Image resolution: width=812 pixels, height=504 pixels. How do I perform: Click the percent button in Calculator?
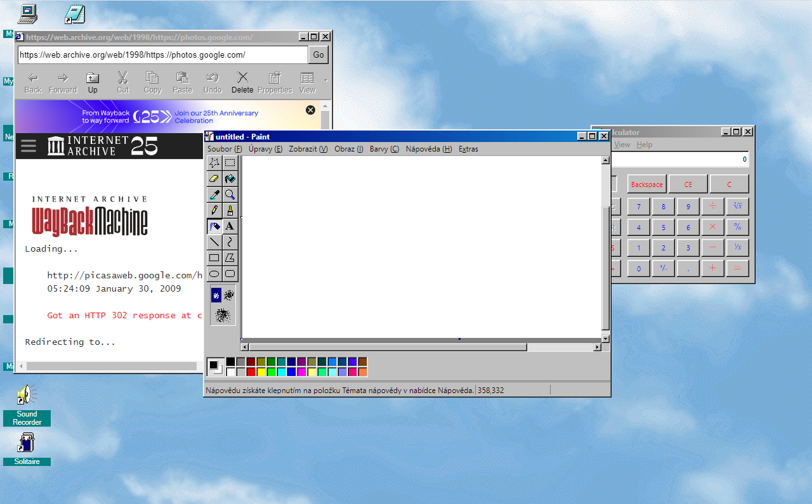pos(737,226)
